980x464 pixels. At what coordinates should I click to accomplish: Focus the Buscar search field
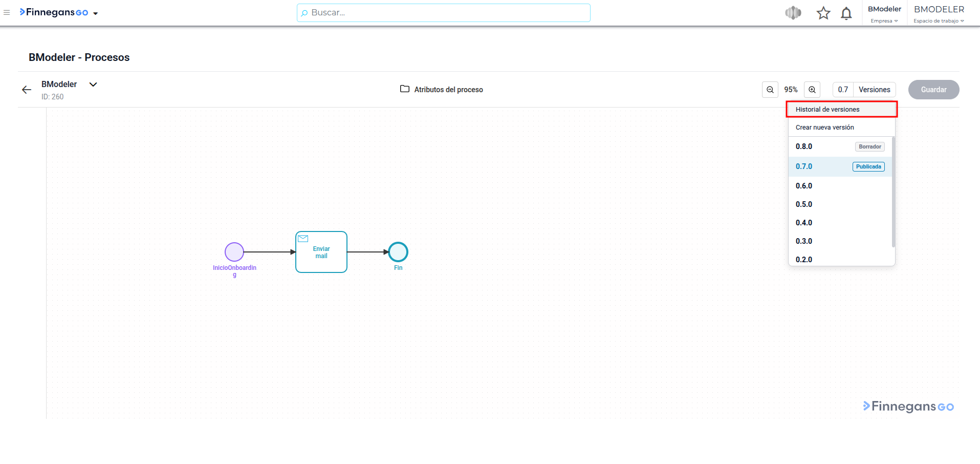(x=443, y=13)
